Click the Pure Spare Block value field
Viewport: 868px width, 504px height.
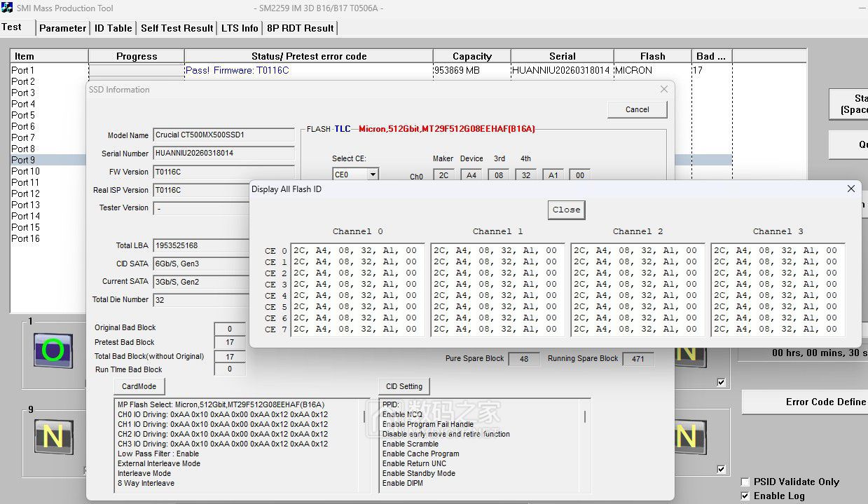[524, 359]
